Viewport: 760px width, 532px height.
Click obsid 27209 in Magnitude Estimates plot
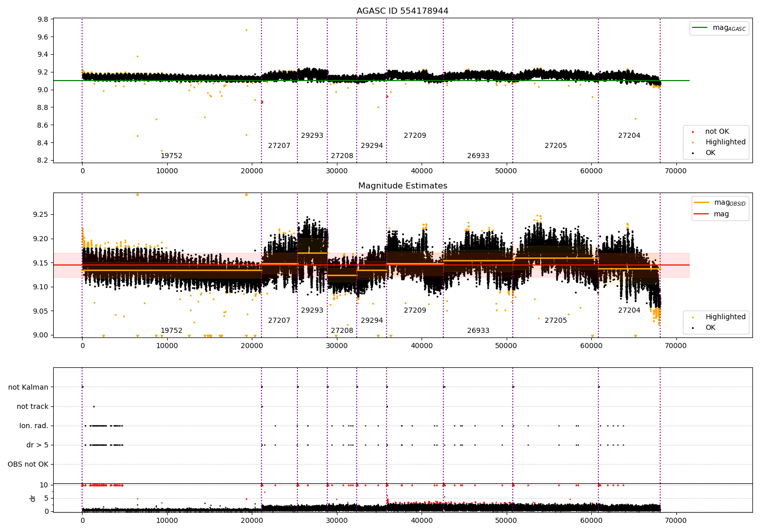[415, 311]
